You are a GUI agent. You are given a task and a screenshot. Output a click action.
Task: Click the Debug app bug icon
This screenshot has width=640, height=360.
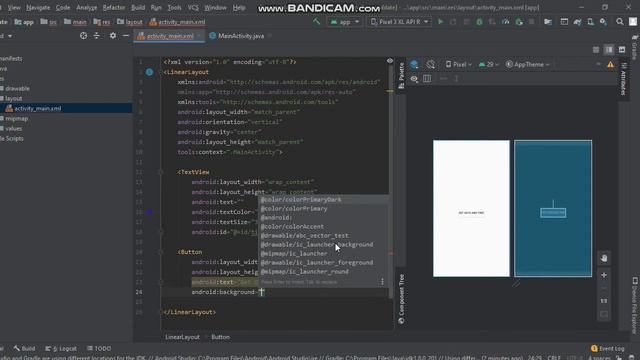pyautogui.click(x=480, y=22)
